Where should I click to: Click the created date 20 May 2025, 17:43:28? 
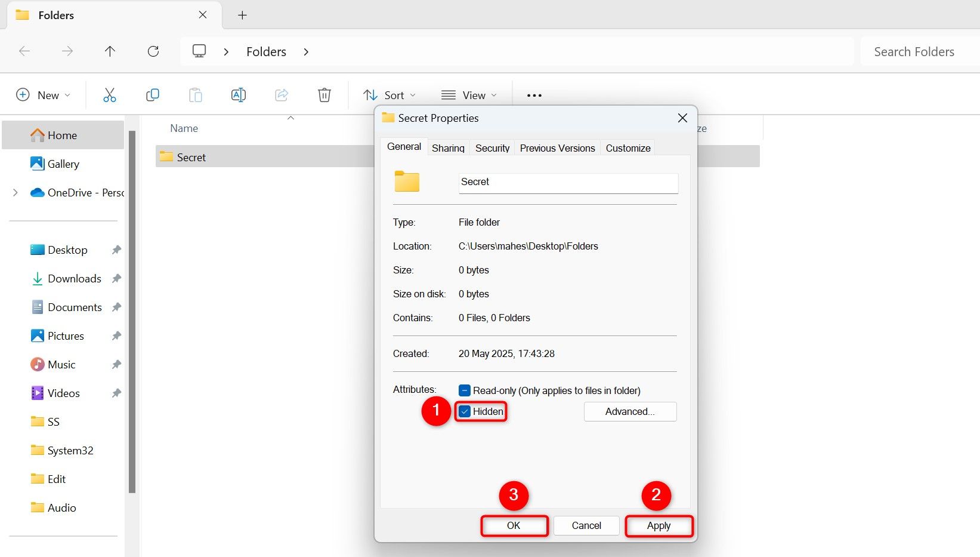click(x=506, y=353)
